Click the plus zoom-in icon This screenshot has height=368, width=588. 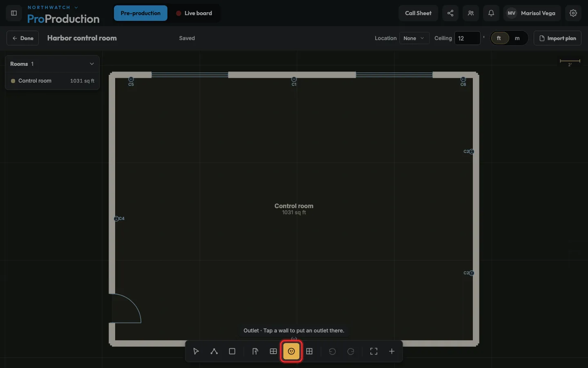coord(392,351)
